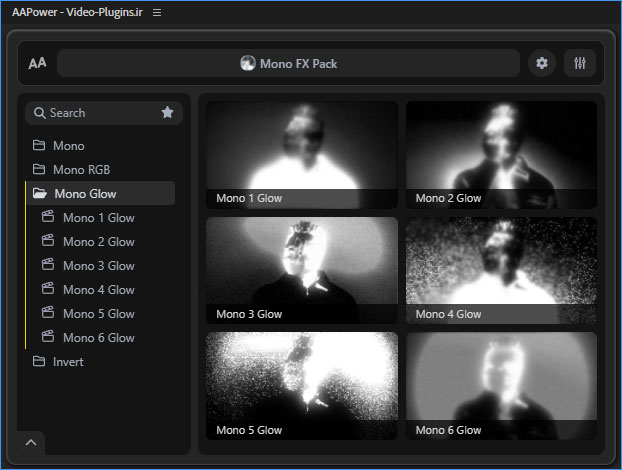622x470 pixels.
Task: Click the Mono folder icon
Action: (x=39, y=145)
